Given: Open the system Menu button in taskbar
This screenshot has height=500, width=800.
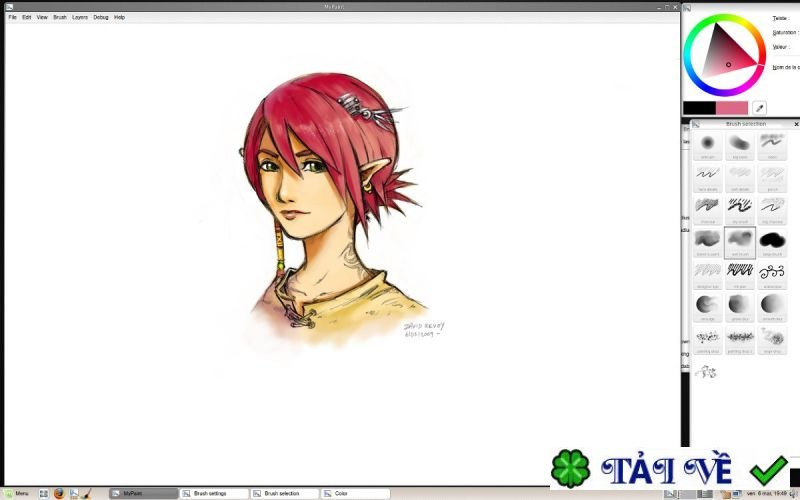Looking at the screenshot, I should [16, 493].
